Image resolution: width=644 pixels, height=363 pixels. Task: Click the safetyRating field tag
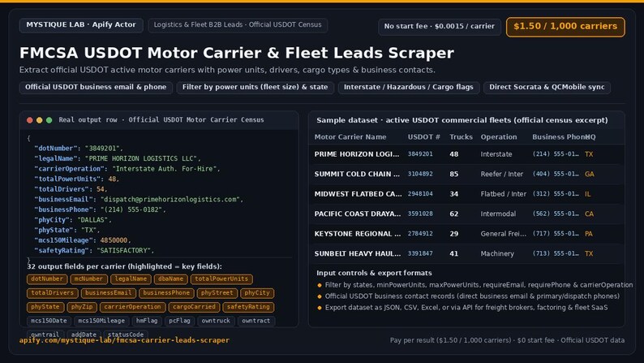248,307
